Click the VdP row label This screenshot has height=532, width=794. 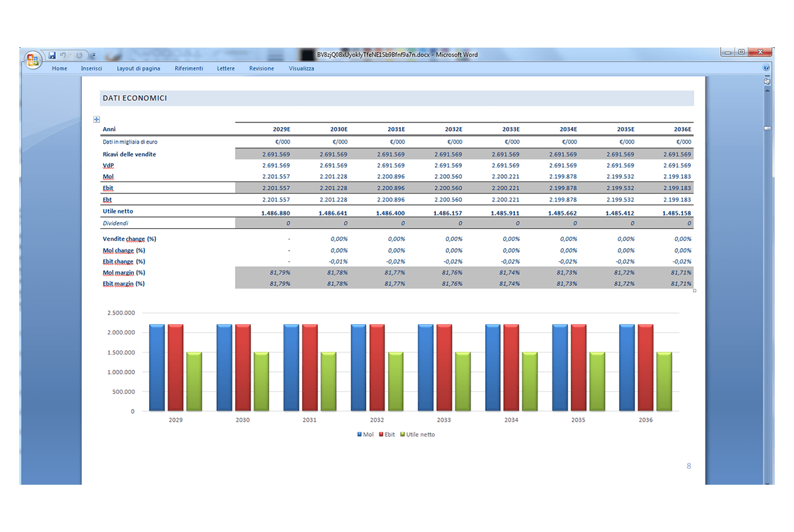pyautogui.click(x=108, y=166)
